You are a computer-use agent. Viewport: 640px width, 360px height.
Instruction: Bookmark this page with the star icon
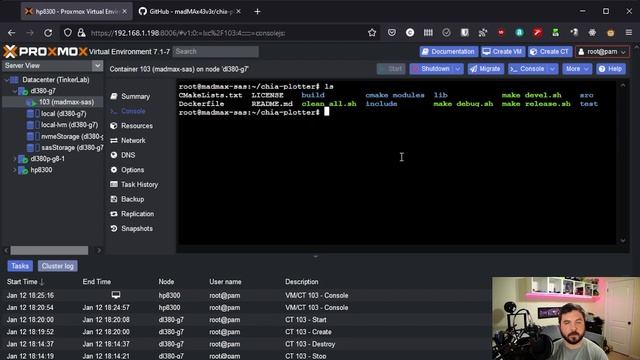372,33
